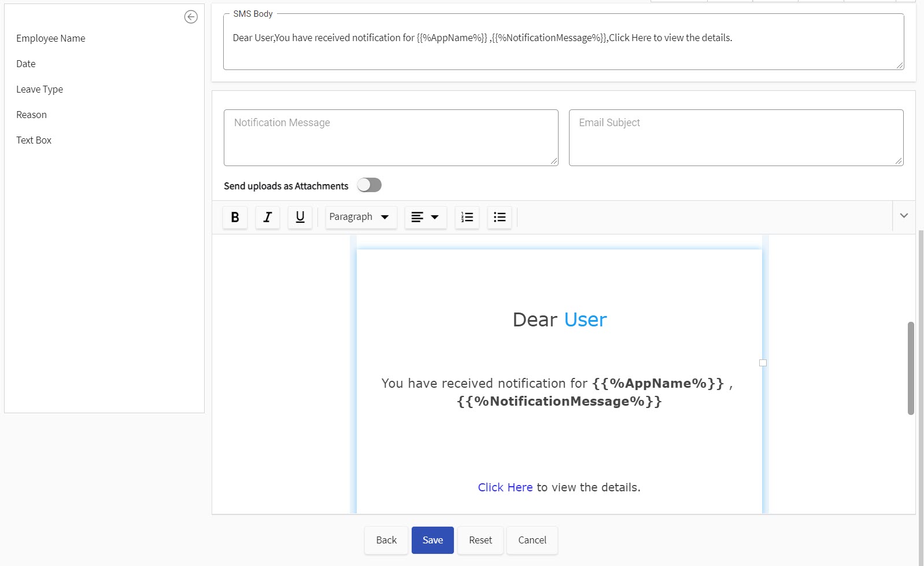Click into the SMS Body text area
The width and height of the screenshot is (924, 566).
tap(564, 42)
